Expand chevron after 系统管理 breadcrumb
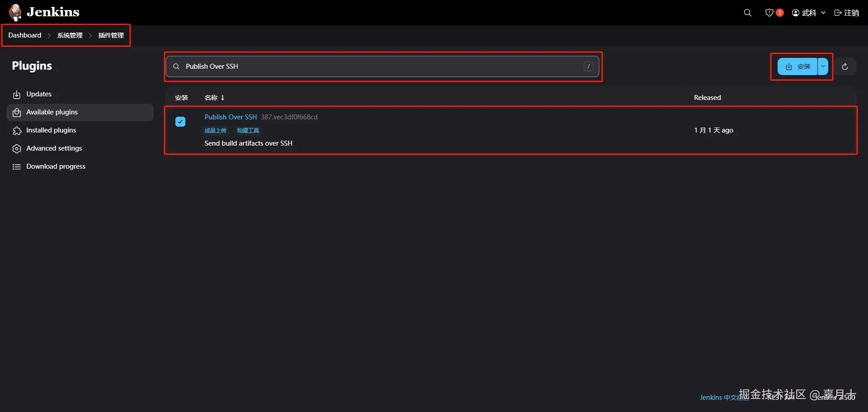Image resolution: width=868 pixels, height=412 pixels. pos(90,36)
